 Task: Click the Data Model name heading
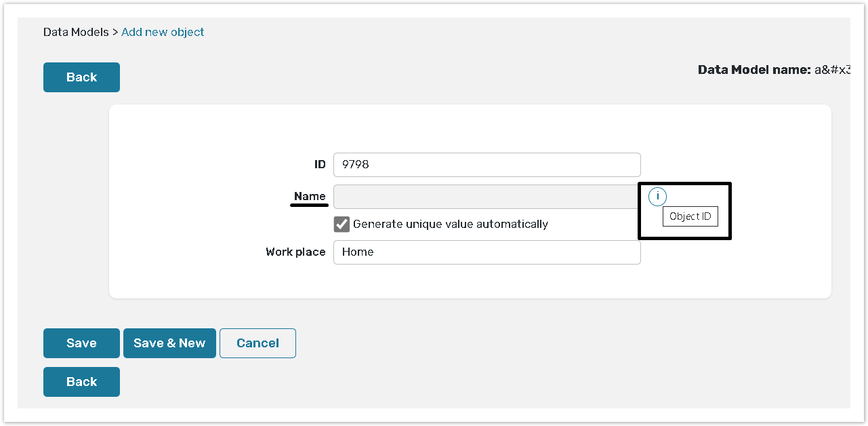[x=753, y=70]
